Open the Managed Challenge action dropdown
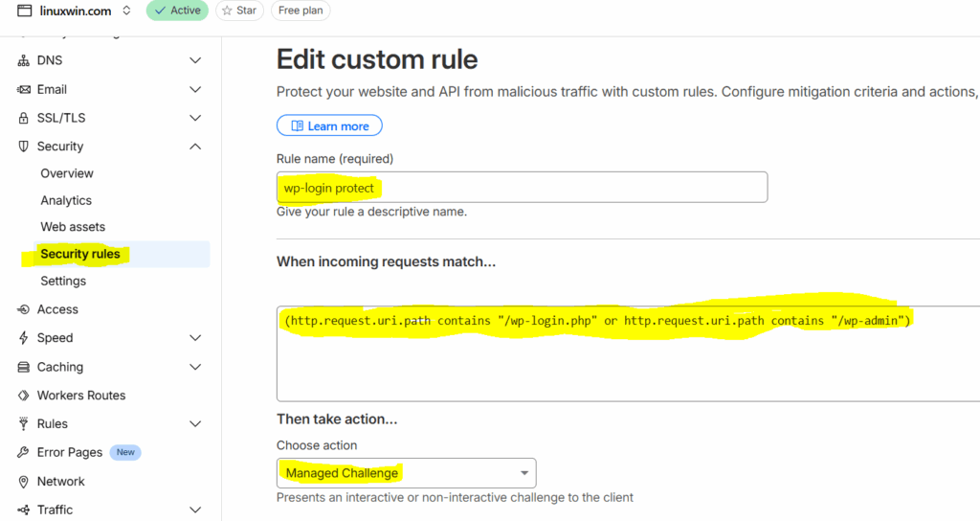 click(x=406, y=473)
